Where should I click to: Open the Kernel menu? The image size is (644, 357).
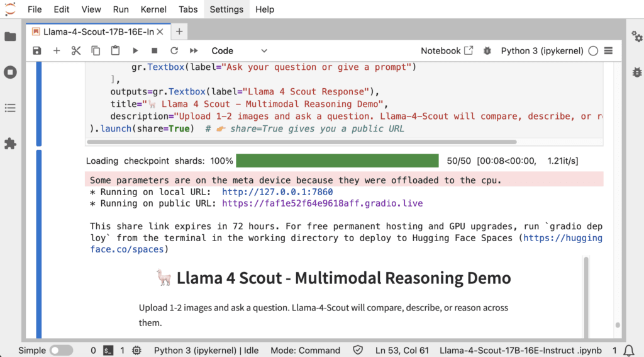(x=153, y=9)
